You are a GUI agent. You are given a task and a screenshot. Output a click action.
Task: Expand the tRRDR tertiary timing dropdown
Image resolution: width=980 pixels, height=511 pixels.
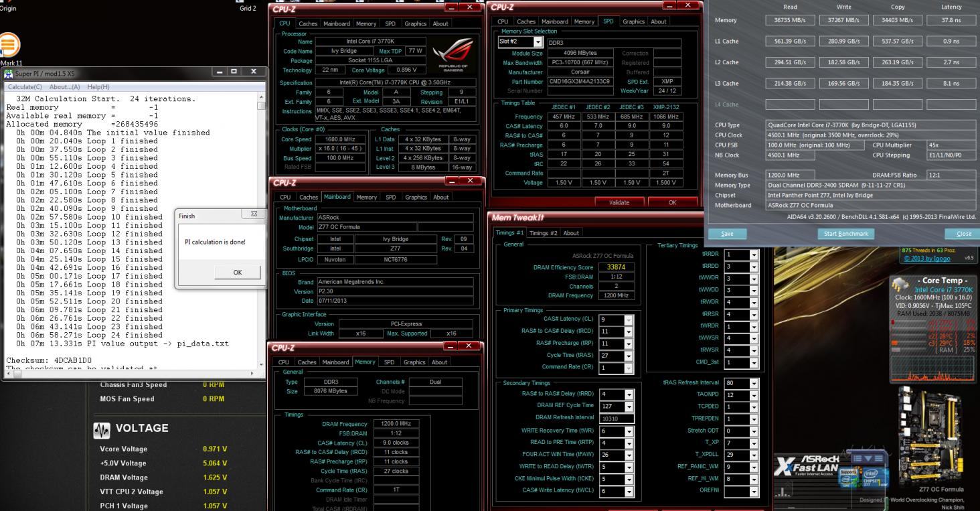(x=754, y=254)
